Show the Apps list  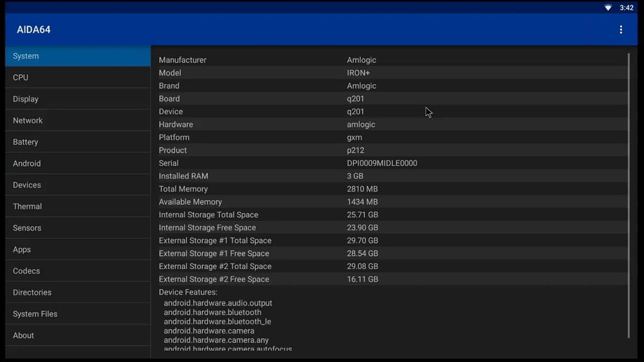tap(78, 249)
